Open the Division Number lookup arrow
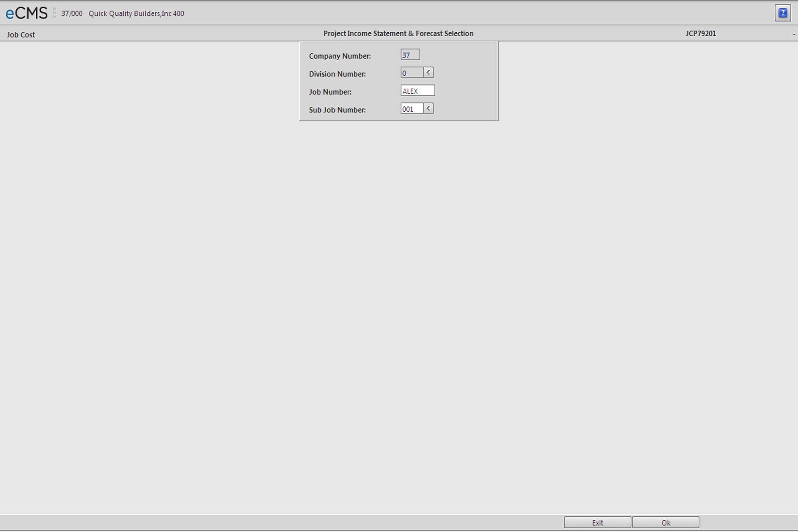This screenshot has width=798, height=532. pos(428,73)
